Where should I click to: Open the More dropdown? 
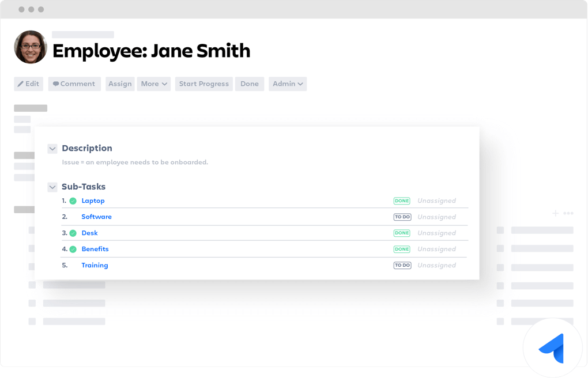[x=153, y=84]
